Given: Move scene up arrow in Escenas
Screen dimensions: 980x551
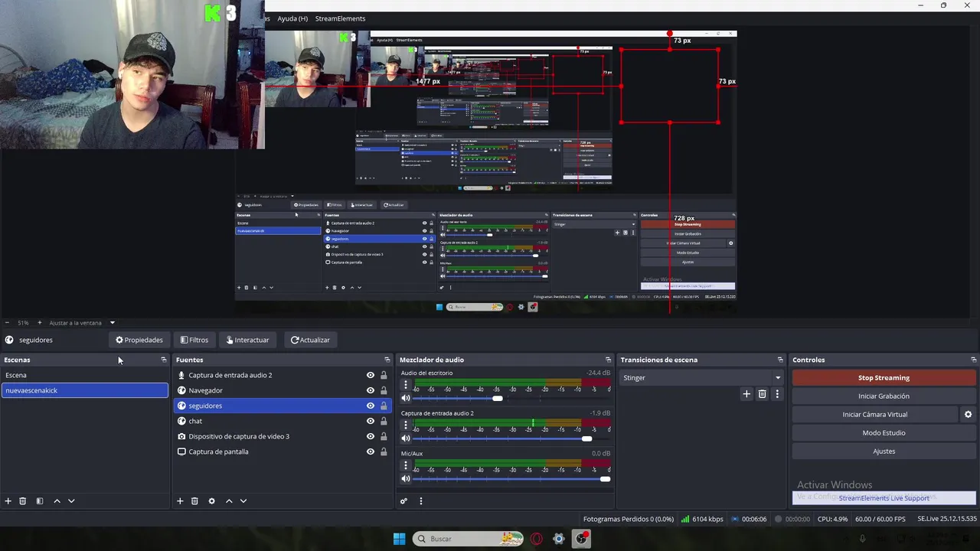Looking at the screenshot, I should click(x=57, y=501).
